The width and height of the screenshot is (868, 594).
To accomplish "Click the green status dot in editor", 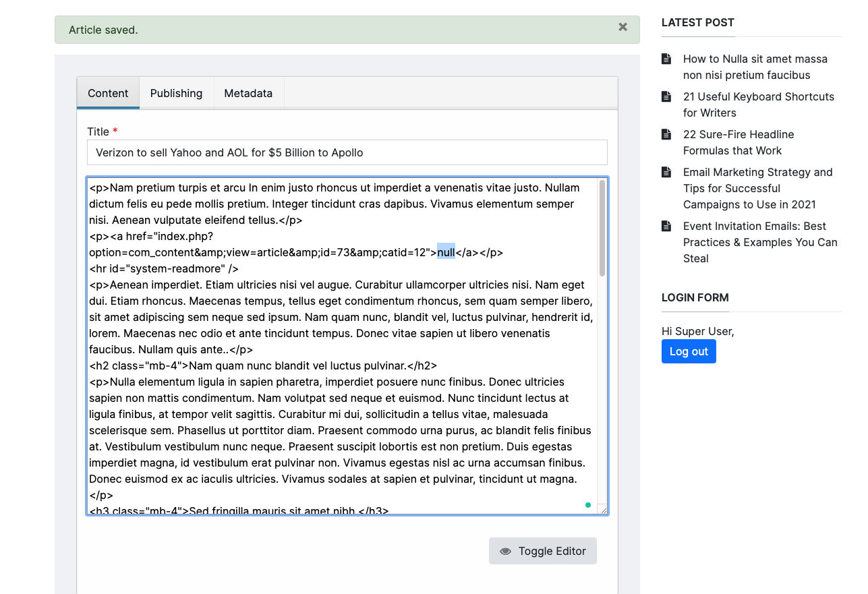I will (x=588, y=505).
